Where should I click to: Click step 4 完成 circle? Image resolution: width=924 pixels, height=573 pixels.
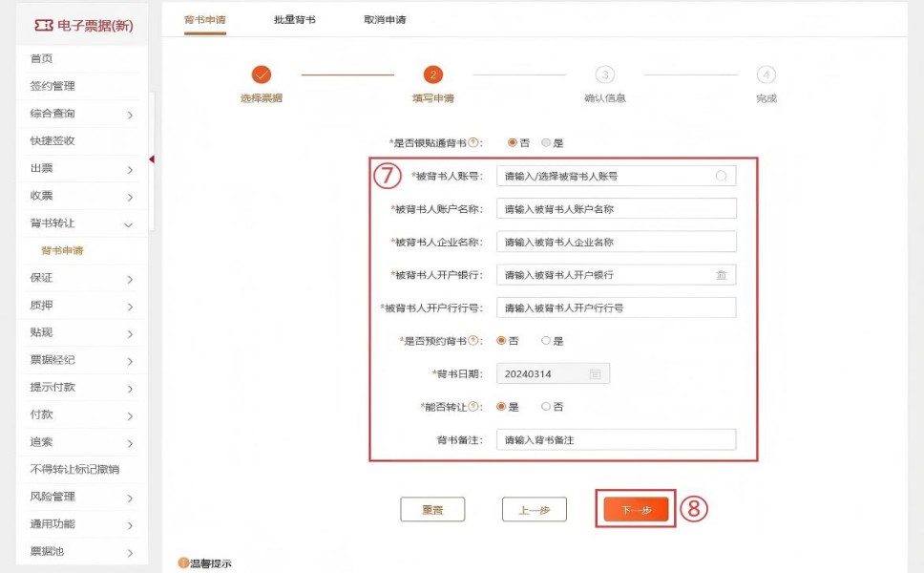click(x=766, y=74)
